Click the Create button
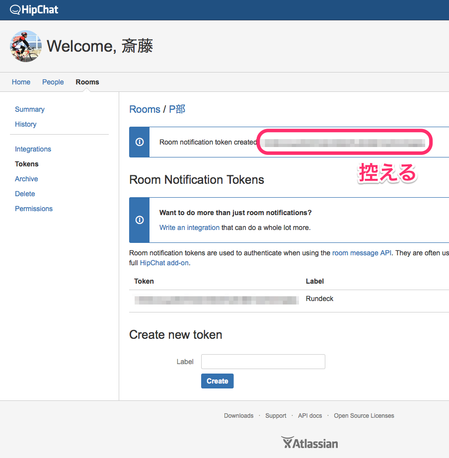The width and height of the screenshot is (449, 458). coord(217,381)
